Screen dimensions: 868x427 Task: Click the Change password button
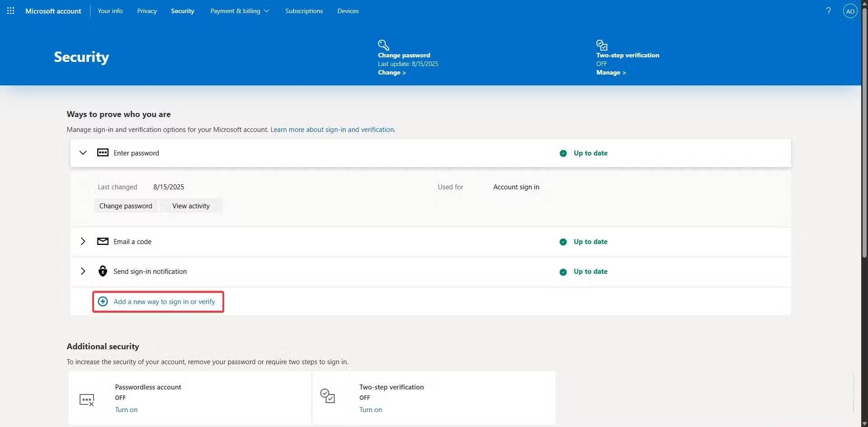coord(126,206)
